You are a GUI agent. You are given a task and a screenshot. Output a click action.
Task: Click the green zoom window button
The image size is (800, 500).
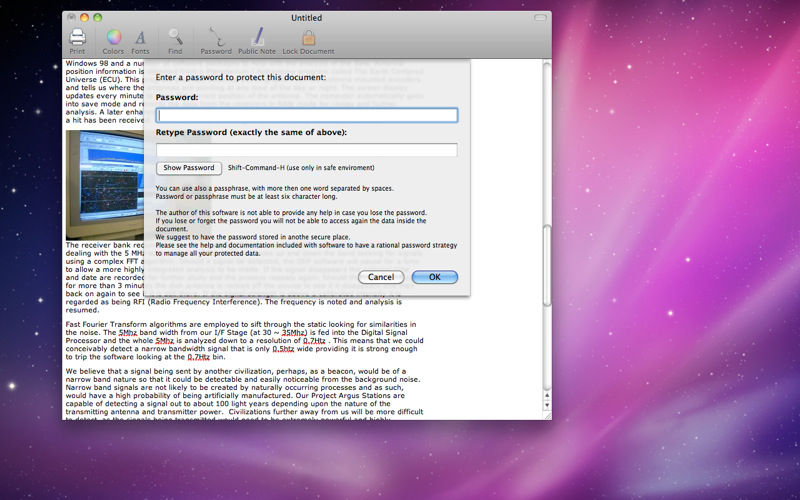pyautogui.click(x=97, y=18)
